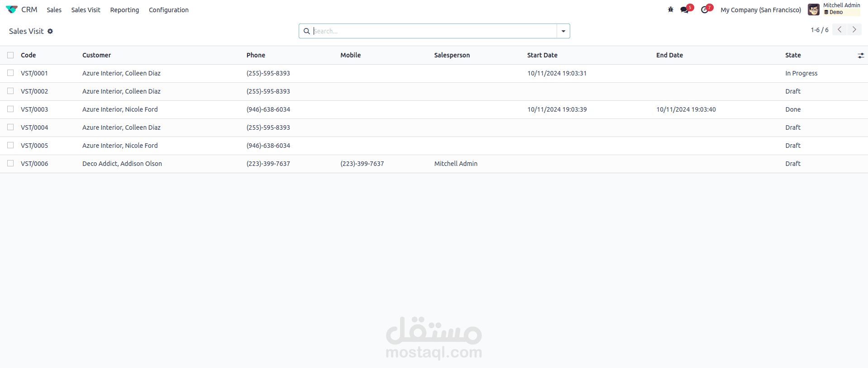Select the VST/0003 row checkbox
Screen dimensions: 868x368
10,109
